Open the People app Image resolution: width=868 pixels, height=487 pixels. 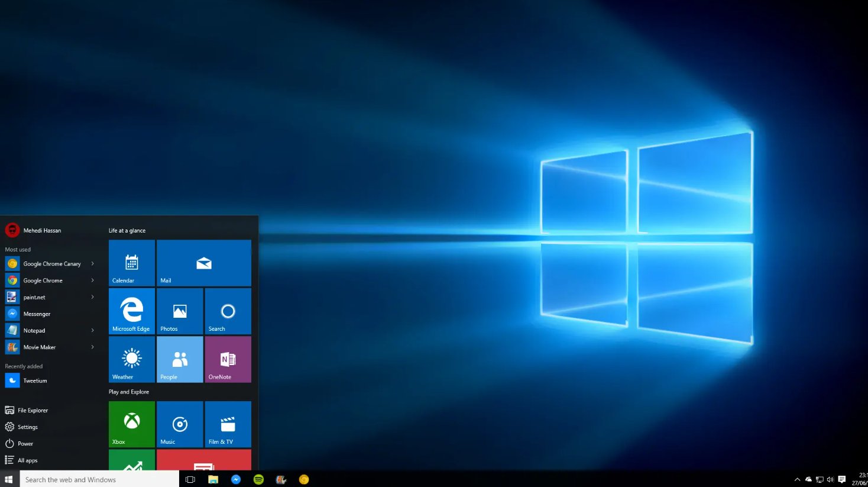(x=179, y=359)
